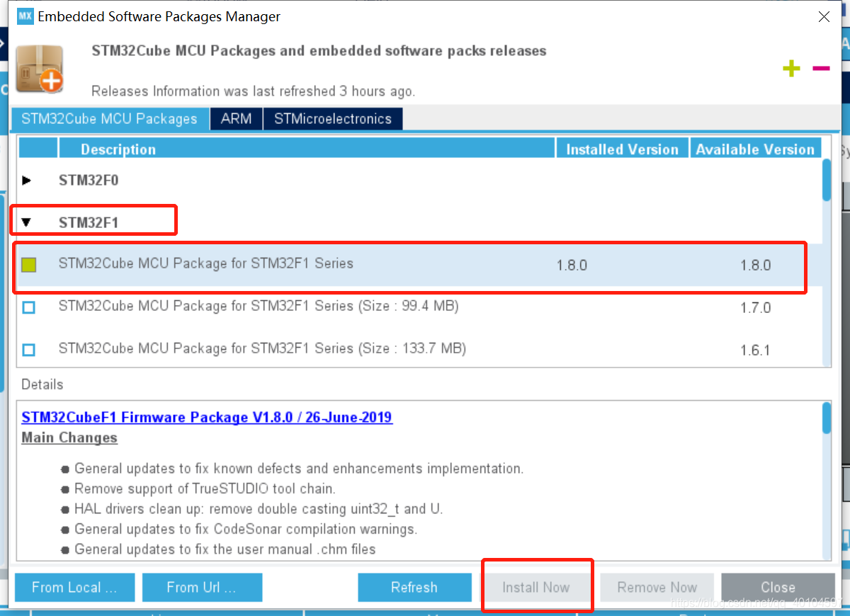
Task: Open STM32CubeF1 Firmware Package V1.8.0 link
Action: pyautogui.click(x=207, y=417)
